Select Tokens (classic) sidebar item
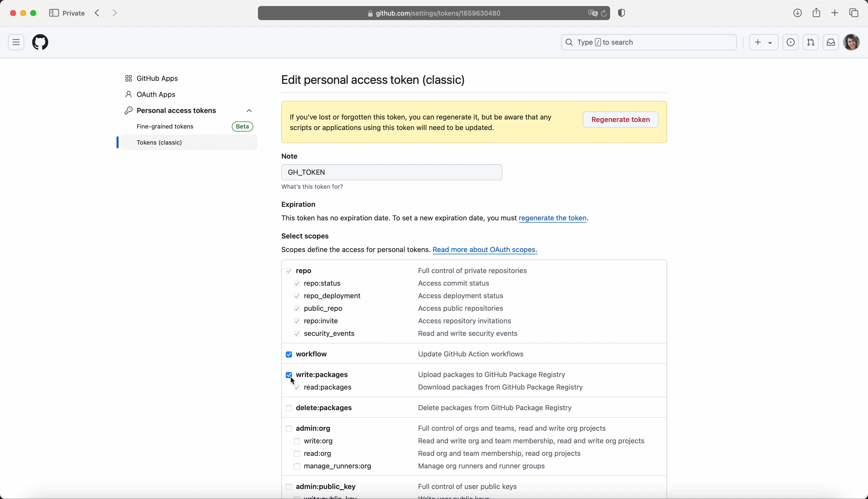The image size is (868, 499). pos(160,143)
